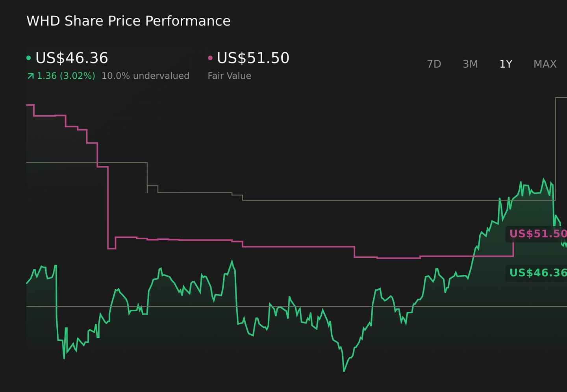Switch to the 3M time range
The width and height of the screenshot is (567, 392).
point(470,64)
